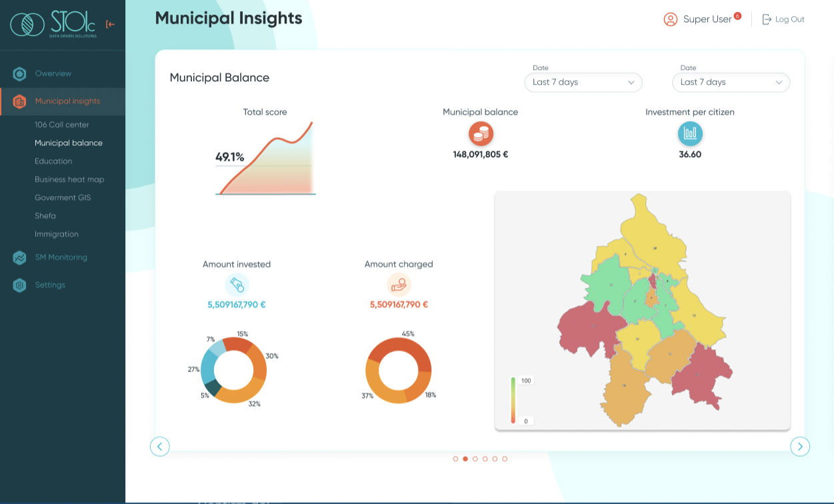
Task: Click the Municipal Insights page heading
Action: pyautogui.click(x=229, y=18)
